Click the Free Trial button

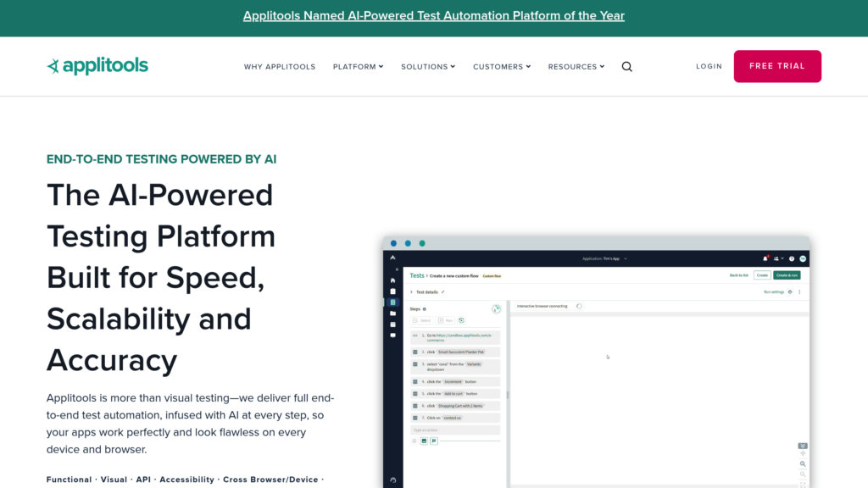[777, 66]
